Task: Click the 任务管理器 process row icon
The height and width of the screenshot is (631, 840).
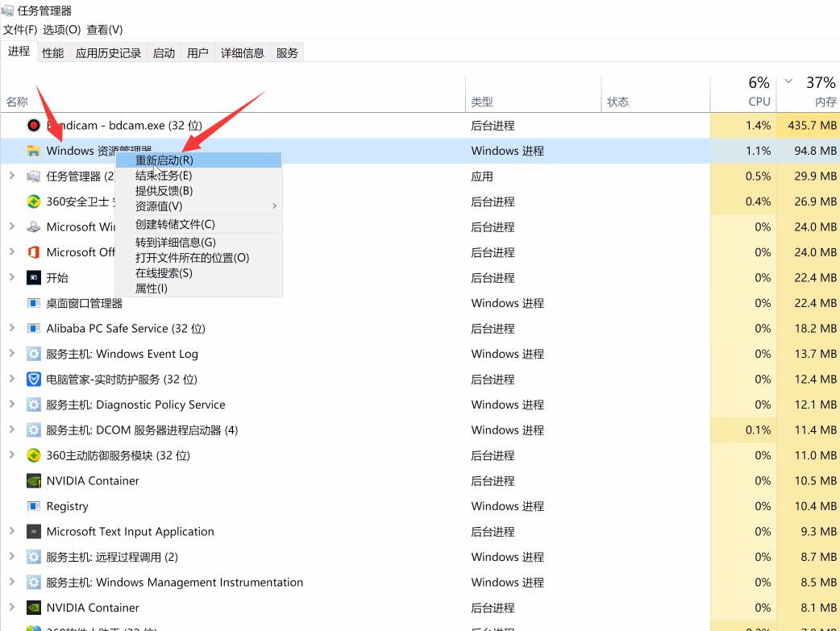Action: click(x=34, y=176)
